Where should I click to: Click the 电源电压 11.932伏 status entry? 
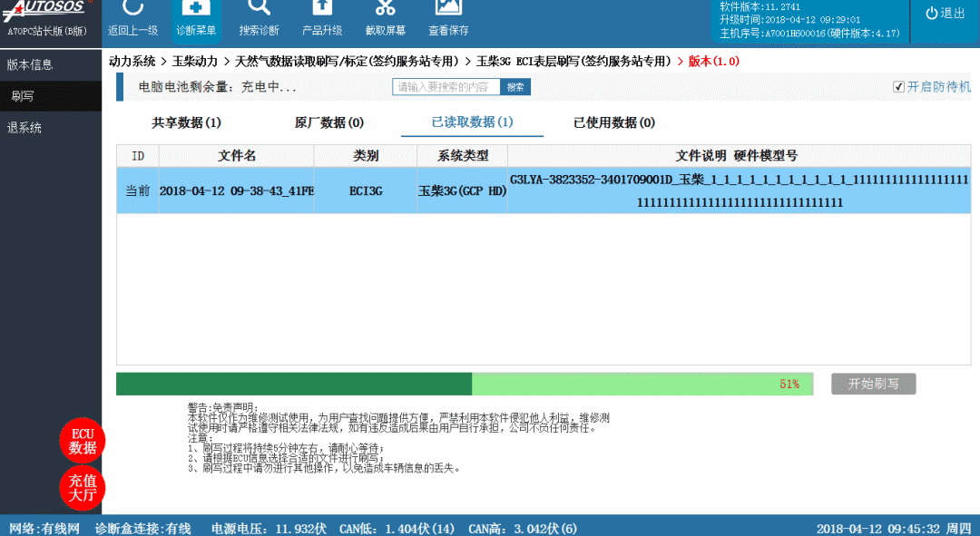pyautogui.click(x=269, y=529)
